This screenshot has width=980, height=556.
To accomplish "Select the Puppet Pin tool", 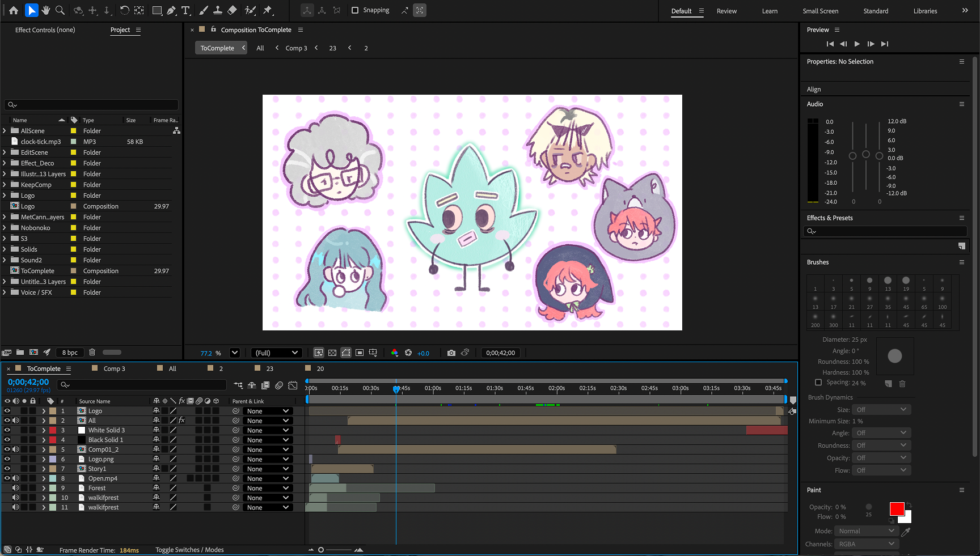I will click(268, 10).
